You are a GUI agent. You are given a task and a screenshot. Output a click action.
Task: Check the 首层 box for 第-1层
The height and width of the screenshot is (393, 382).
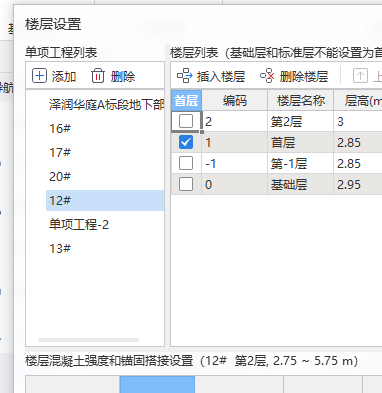(x=186, y=163)
